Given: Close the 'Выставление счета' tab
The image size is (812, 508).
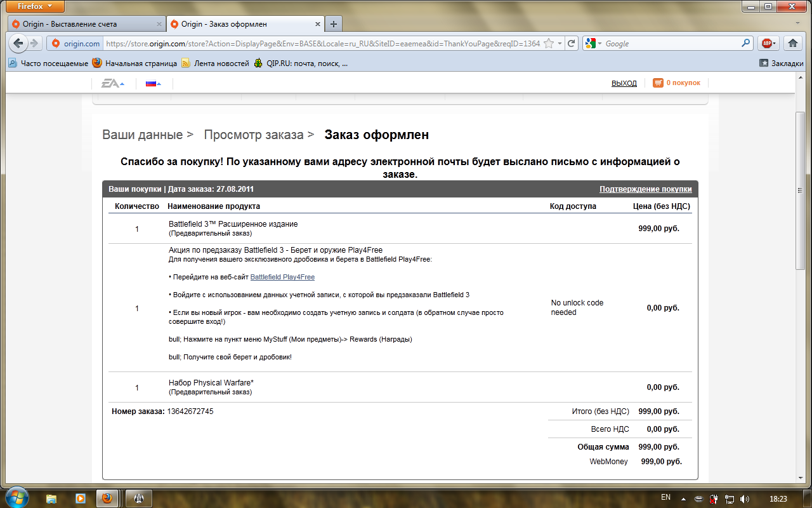Looking at the screenshot, I should coord(159,24).
